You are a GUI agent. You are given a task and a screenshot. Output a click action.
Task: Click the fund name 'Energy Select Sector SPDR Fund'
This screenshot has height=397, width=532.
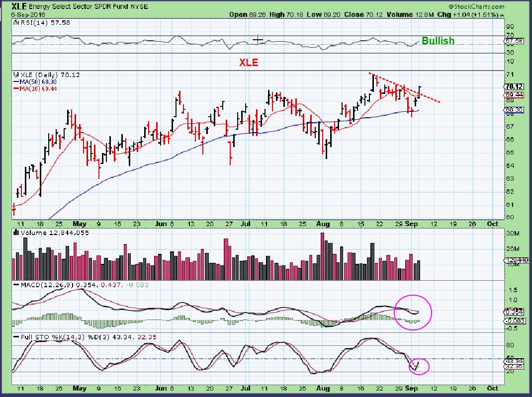[79, 6]
